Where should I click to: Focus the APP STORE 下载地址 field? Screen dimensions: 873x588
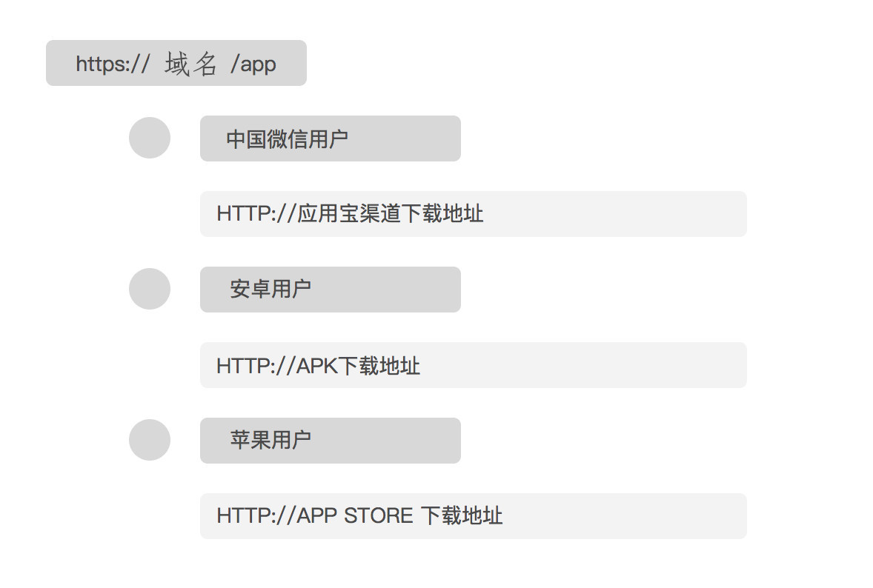(474, 516)
